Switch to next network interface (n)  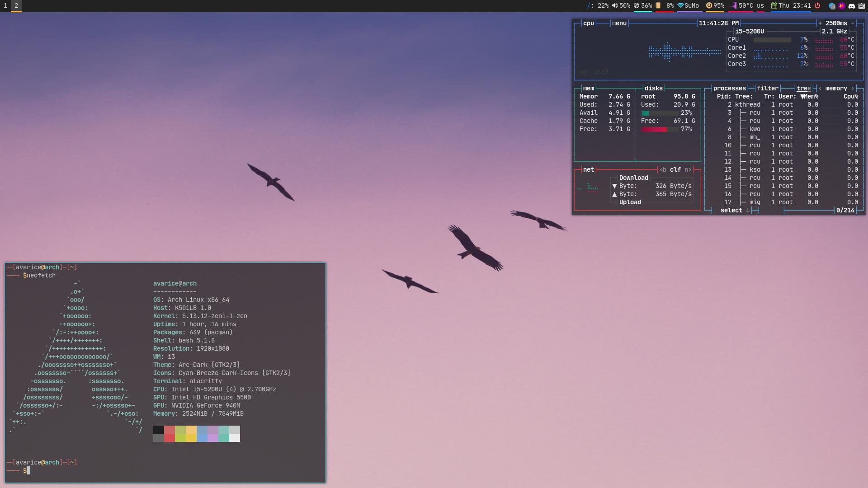(688, 170)
